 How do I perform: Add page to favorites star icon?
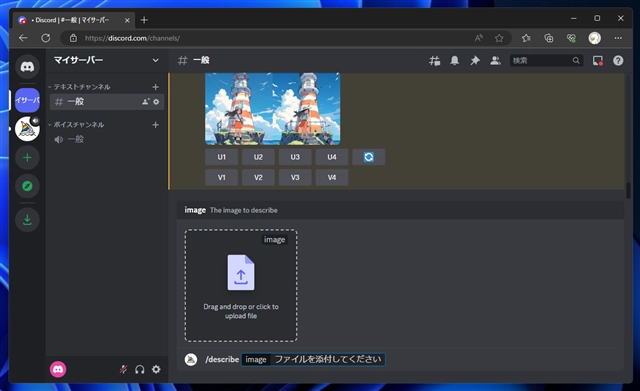point(499,38)
